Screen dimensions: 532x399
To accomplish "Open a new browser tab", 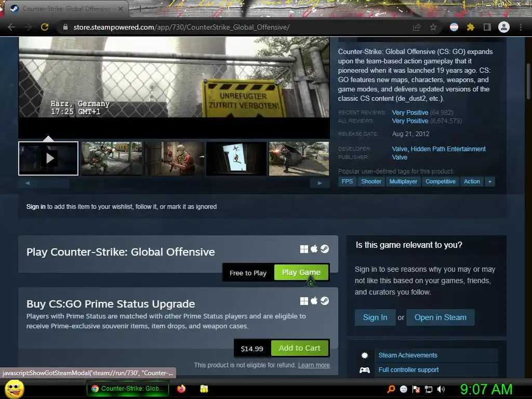I will [x=139, y=9].
